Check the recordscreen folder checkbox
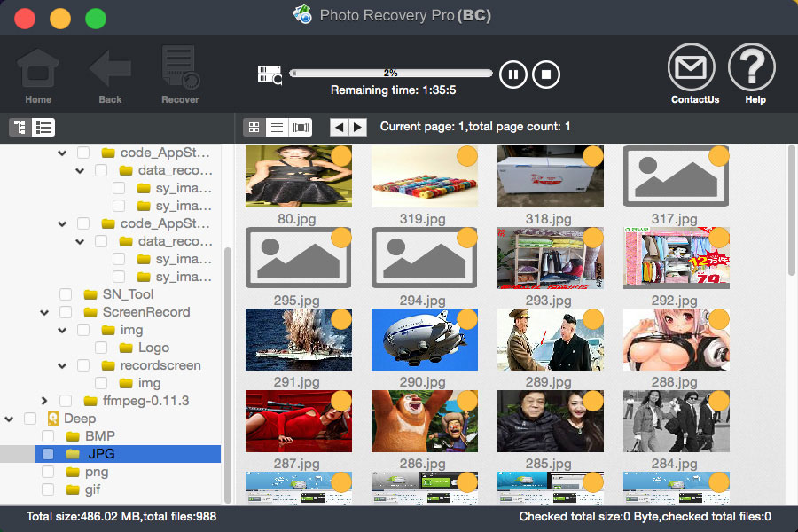Viewport: 798px width, 532px height. point(83,365)
